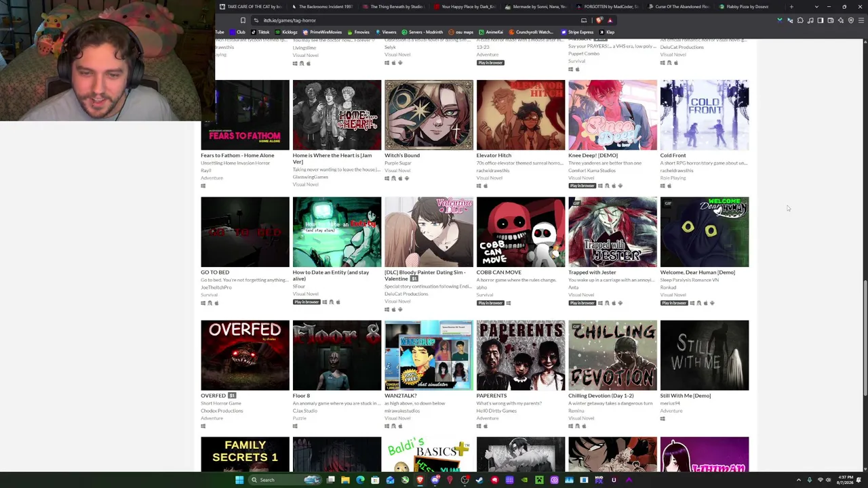Open How to Date an Entity thumbnail
The width and height of the screenshot is (868, 488).
click(x=337, y=232)
